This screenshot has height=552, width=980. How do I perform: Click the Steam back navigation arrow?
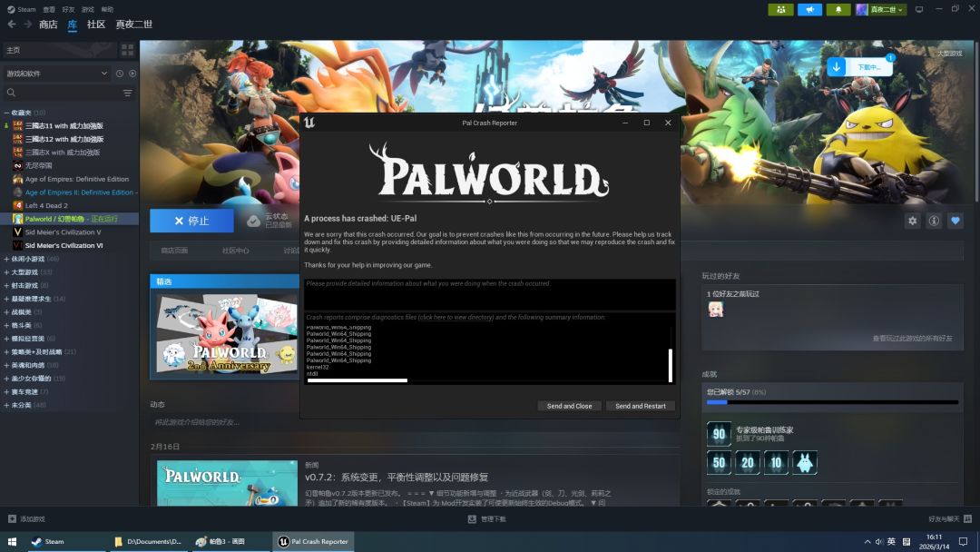[x=11, y=24]
